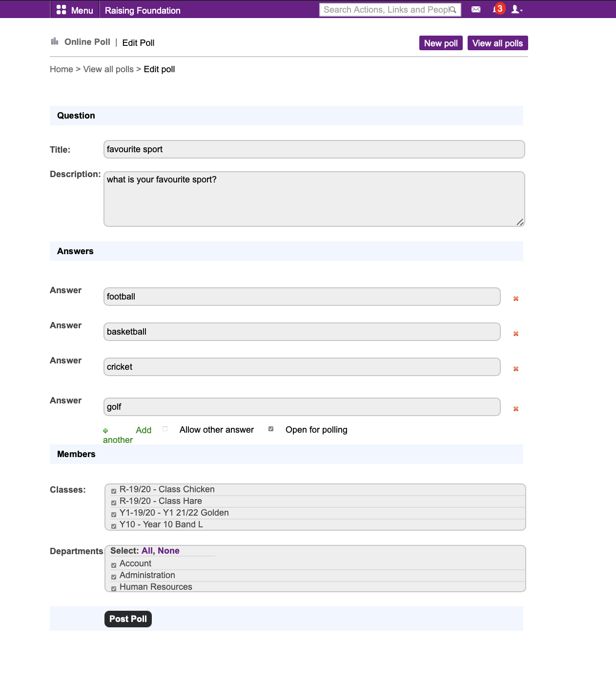Click the Online Poll heading link
Image resolution: width=616 pixels, height=680 pixels.
tap(87, 42)
